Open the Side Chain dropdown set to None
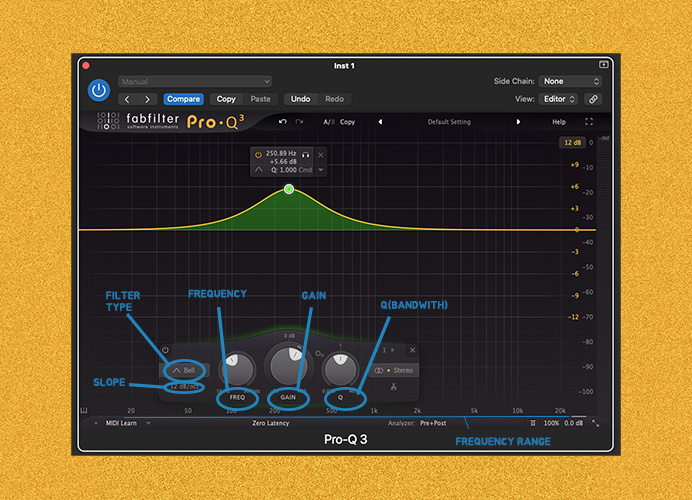Viewport: 692px width, 500px height. coord(571,81)
